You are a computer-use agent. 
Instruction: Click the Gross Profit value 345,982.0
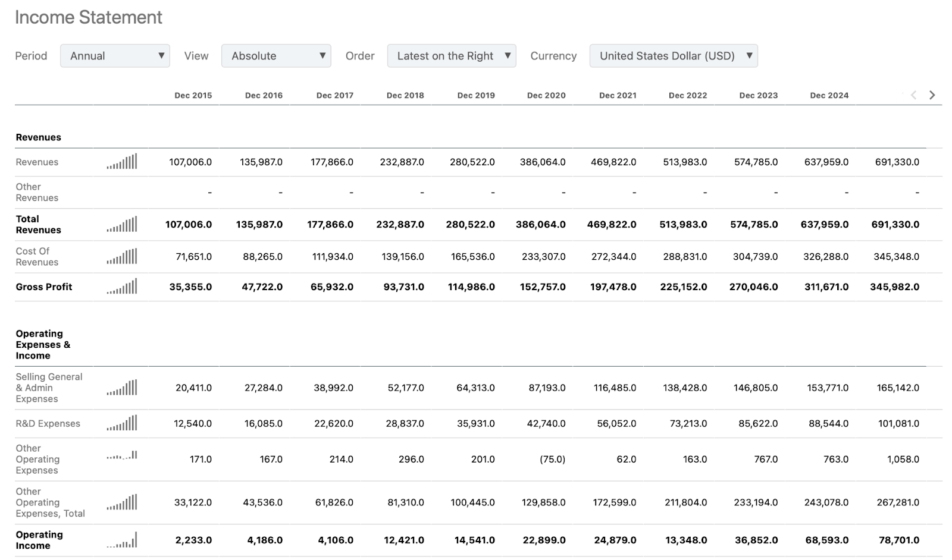click(x=894, y=287)
